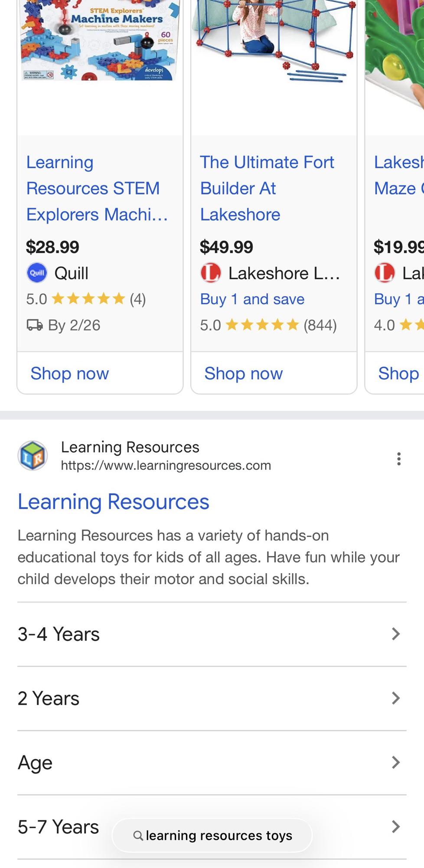Tap the Learning Resources cube favicon
Screen dimensions: 424x868
click(33, 456)
